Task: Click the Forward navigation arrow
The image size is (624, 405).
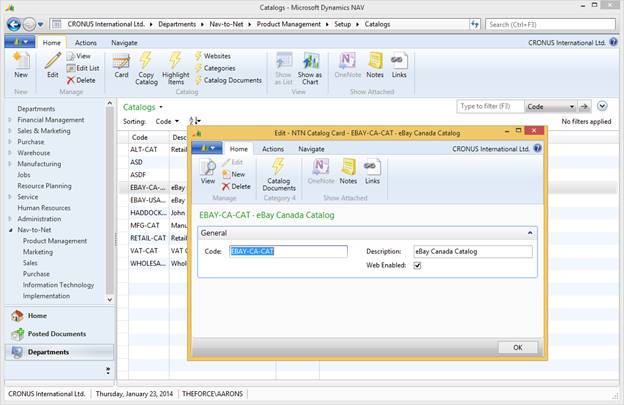Action: pos(29,25)
